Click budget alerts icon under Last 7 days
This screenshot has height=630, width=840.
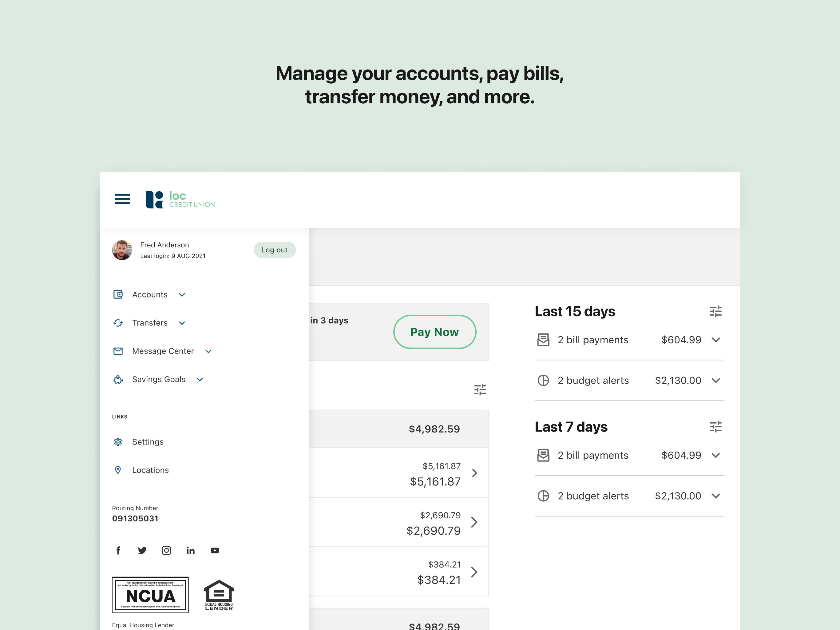543,496
